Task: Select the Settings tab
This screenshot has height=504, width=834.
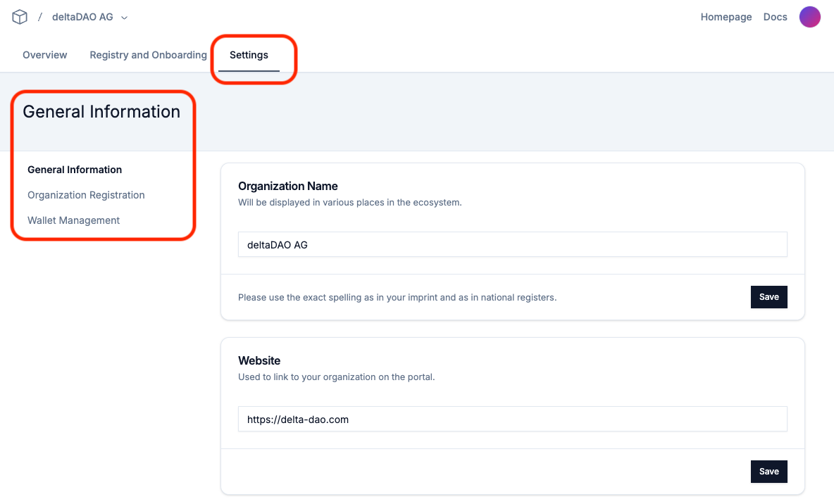Action: coord(249,55)
